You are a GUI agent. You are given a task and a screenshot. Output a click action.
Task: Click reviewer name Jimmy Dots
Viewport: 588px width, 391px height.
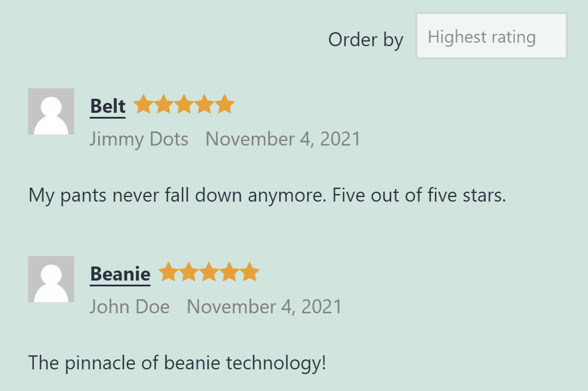139,139
